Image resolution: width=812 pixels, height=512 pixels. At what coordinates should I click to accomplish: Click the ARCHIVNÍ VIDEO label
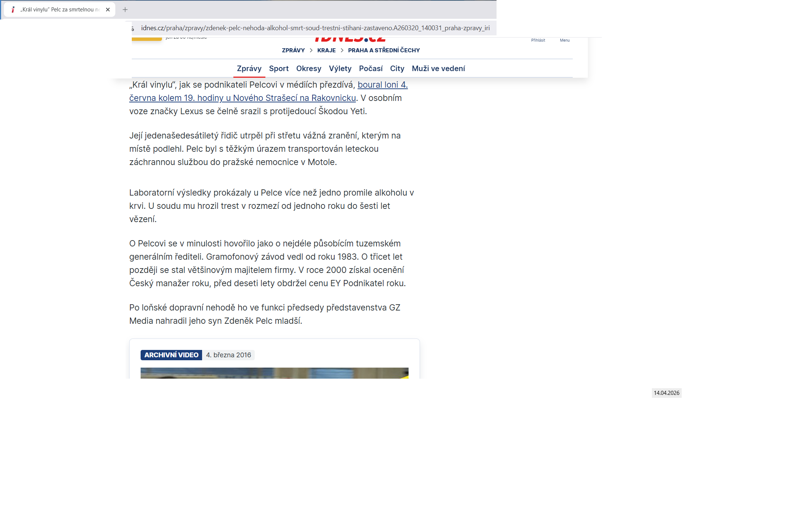click(171, 355)
